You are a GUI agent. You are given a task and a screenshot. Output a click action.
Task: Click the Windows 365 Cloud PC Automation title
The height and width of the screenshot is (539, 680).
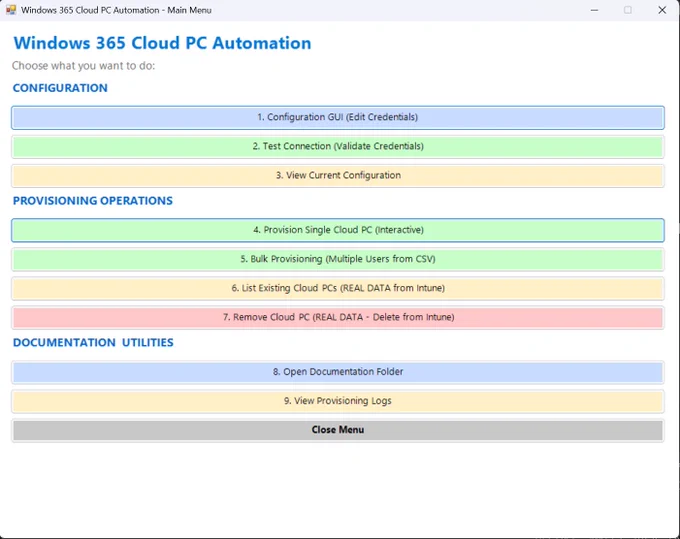pos(163,43)
